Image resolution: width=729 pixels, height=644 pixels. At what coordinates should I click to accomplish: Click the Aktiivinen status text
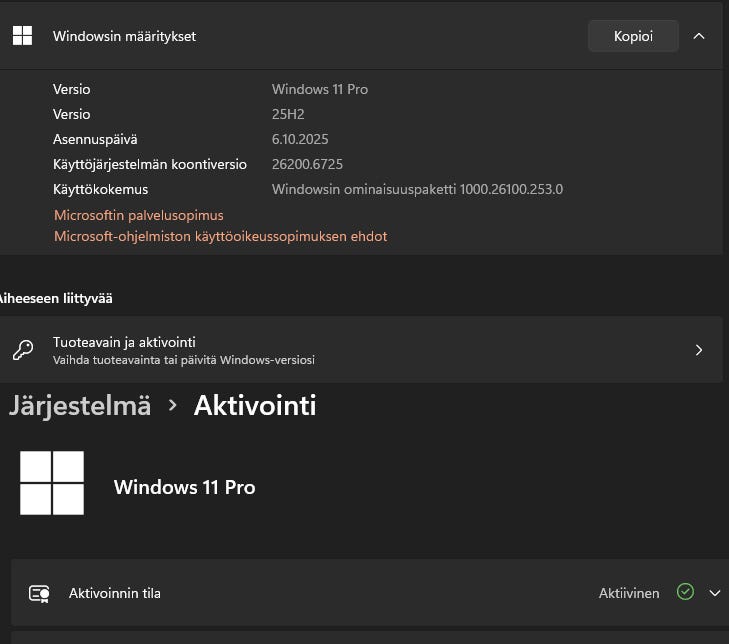pyautogui.click(x=629, y=593)
